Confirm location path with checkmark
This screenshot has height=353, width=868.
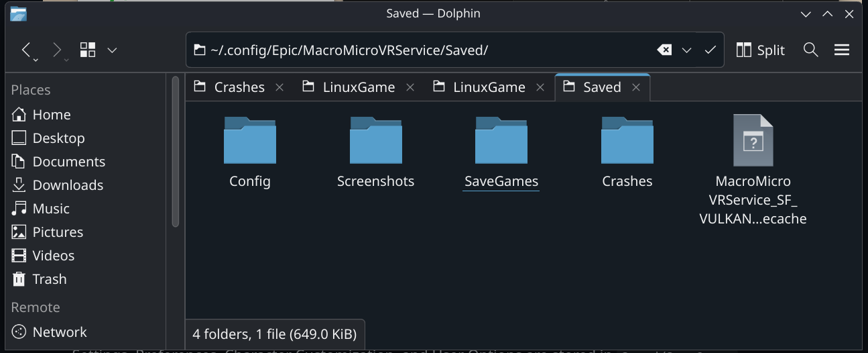pyautogui.click(x=710, y=50)
